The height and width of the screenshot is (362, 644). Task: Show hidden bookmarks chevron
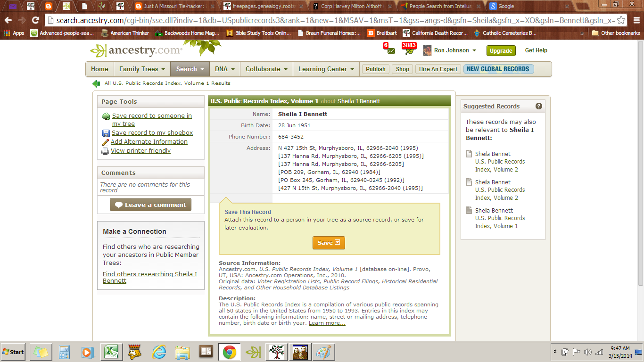[x=582, y=33]
